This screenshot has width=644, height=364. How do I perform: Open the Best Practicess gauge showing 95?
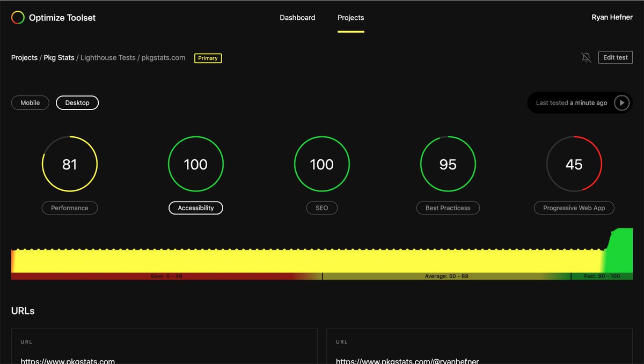pos(448,164)
